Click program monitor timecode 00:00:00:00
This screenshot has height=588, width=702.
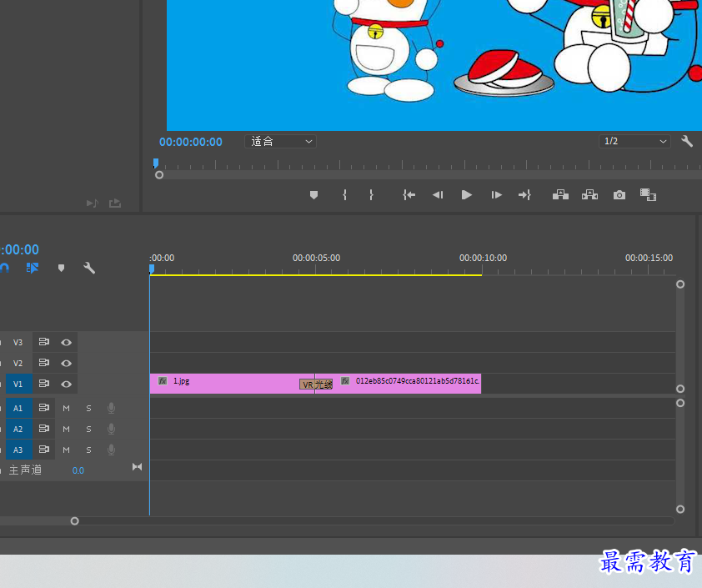click(x=191, y=142)
